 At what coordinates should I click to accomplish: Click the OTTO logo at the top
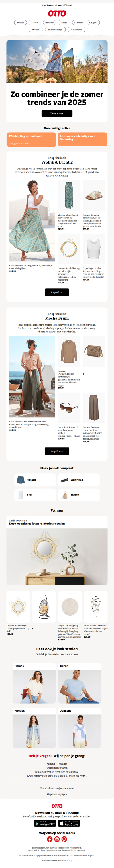click(57, 13)
